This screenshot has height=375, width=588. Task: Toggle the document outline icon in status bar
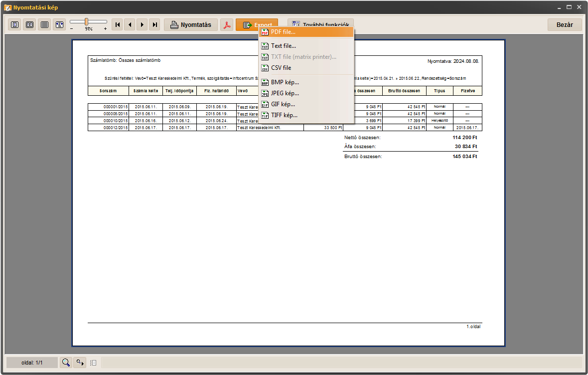(93, 363)
